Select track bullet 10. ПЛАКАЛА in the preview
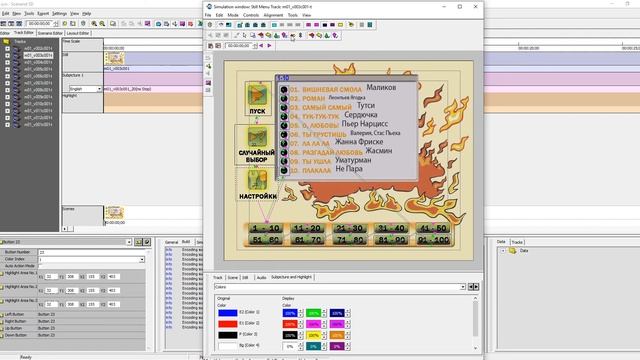 point(284,170)
